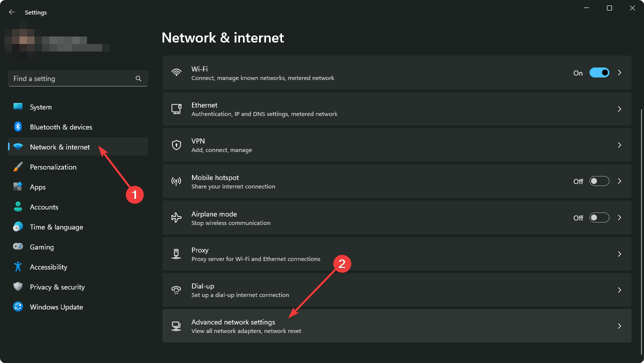Switch on Airplane mode toggle

pyautogui.click(x=599, y=217)
